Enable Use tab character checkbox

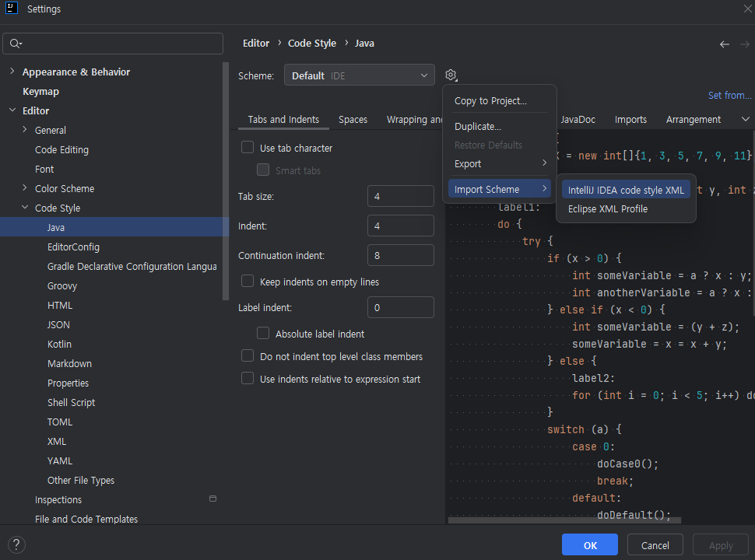coord(248,147)
